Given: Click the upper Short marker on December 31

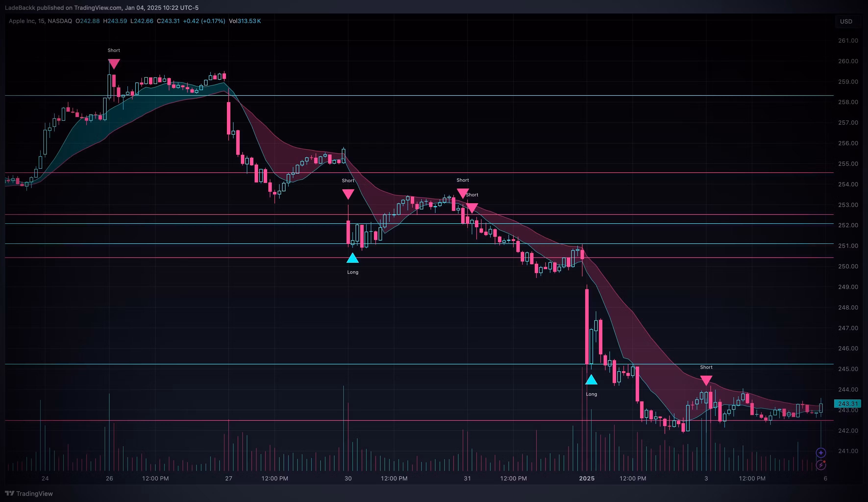Looking at the screenshot, I should coord(463,193).
